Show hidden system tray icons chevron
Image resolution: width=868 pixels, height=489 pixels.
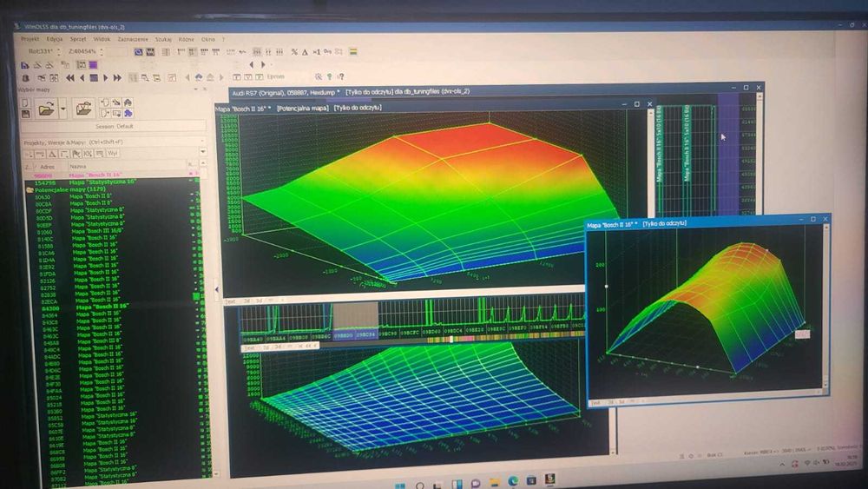pyautogui.click(x=782, y=465)
